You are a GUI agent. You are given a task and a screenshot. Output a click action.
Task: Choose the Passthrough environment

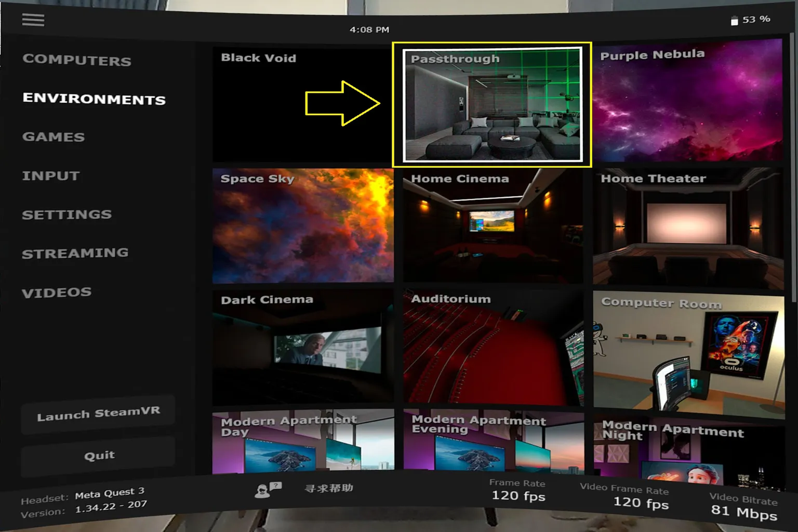(493, 104)
